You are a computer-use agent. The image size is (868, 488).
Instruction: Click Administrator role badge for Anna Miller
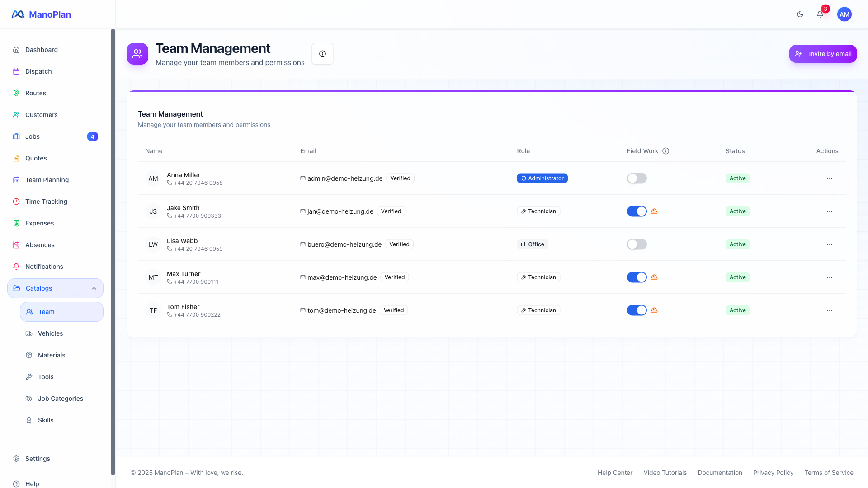pyautogui.click(x=542, y=178)
